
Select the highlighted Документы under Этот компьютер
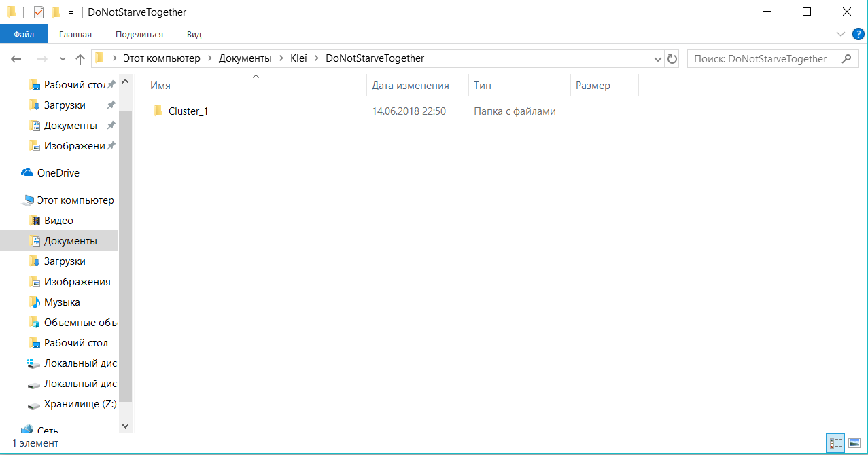pos(59,241)
